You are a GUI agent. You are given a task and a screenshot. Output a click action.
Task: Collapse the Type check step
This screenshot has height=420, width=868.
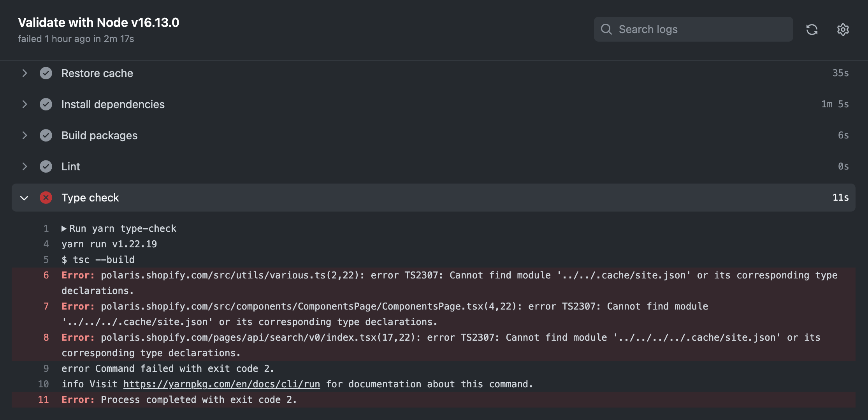(x=25, y=198)
